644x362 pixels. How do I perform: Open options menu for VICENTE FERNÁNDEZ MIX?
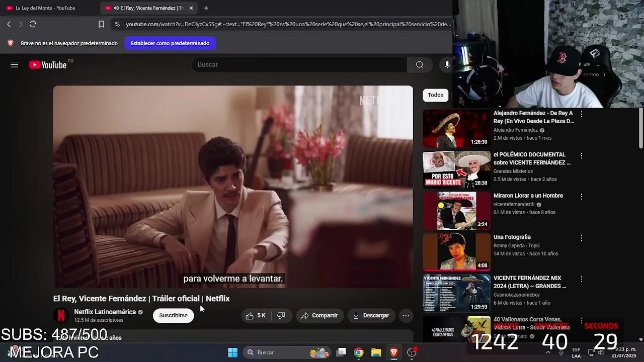[x=581, y=280]
